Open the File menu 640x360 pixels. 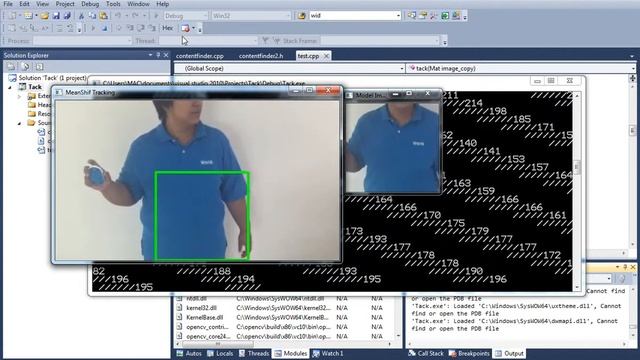[x=8, y=4]
